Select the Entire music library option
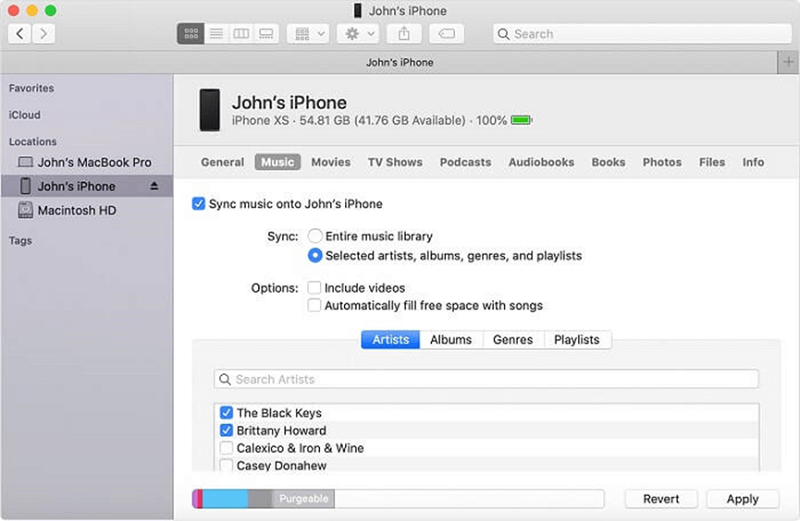This screenshot has height=521, width=800. coord(315,236)
